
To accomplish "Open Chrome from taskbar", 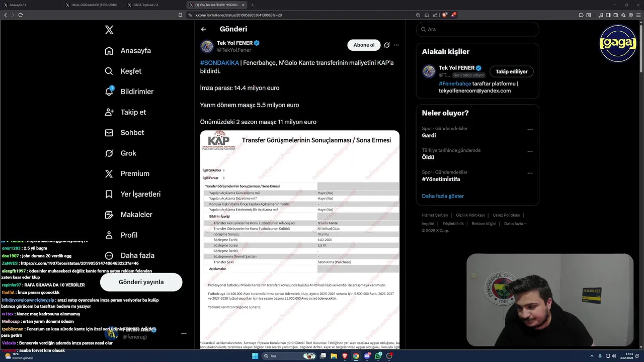I will (356, 356).
